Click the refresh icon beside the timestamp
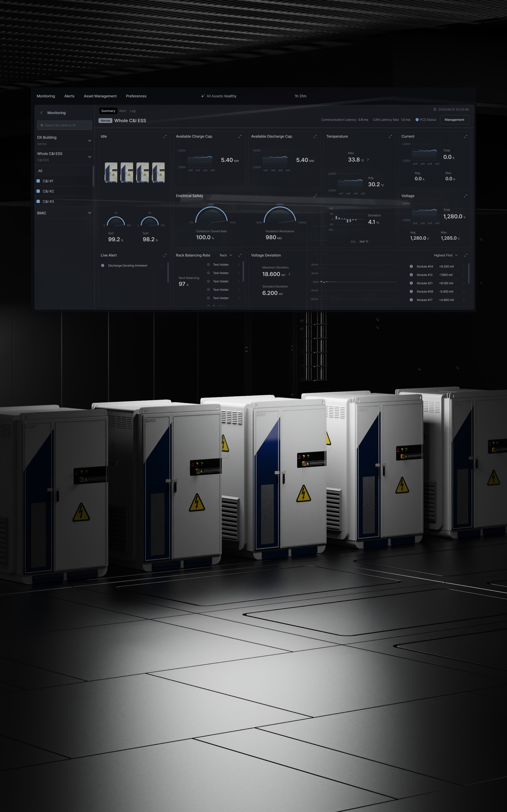507x812 pixels. [435, 109]
